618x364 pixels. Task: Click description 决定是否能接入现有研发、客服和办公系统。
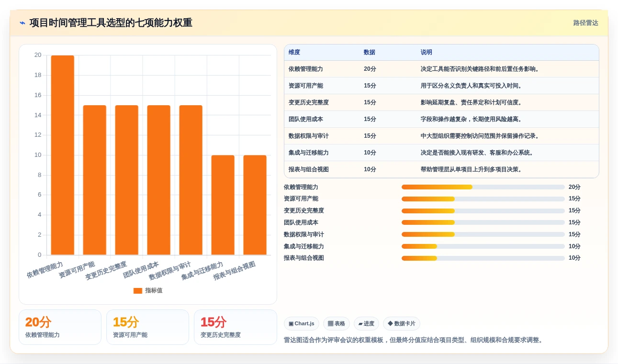478,153
